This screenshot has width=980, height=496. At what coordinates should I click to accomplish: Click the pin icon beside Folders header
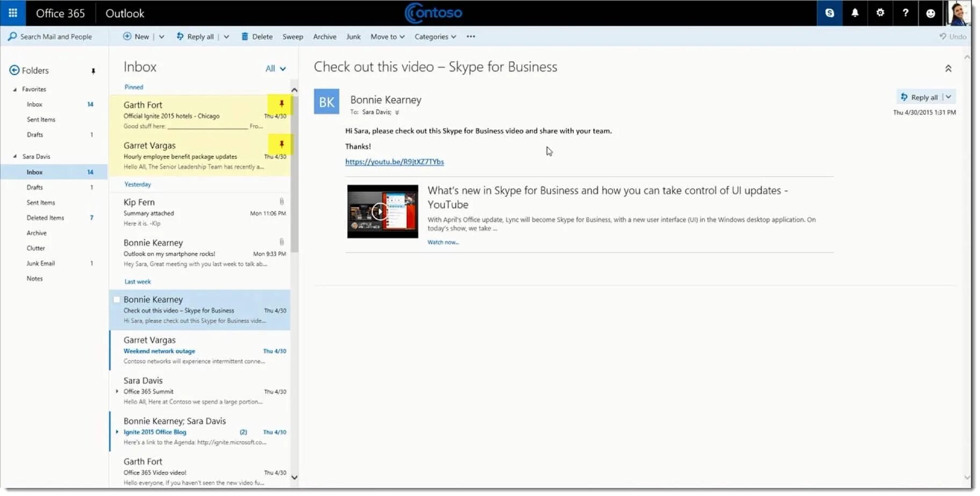(x=93, y=71)
